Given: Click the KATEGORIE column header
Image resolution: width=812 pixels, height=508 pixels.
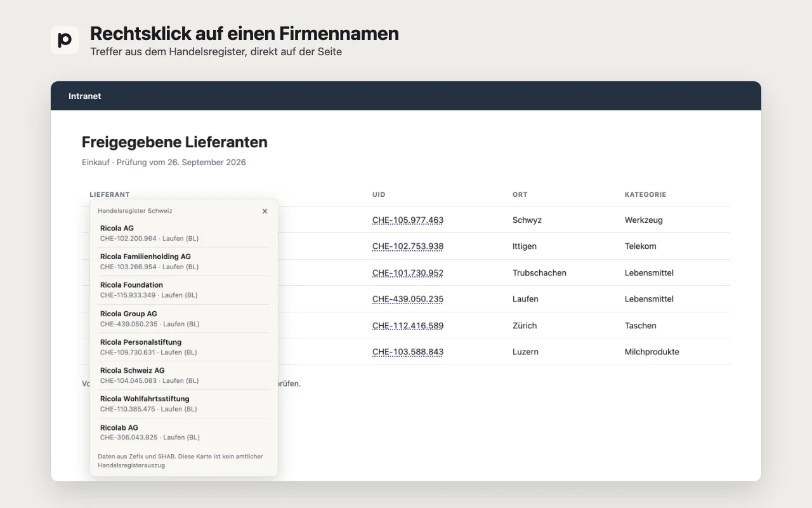Looking at the screenshot, I should click(x=646, y=194).
